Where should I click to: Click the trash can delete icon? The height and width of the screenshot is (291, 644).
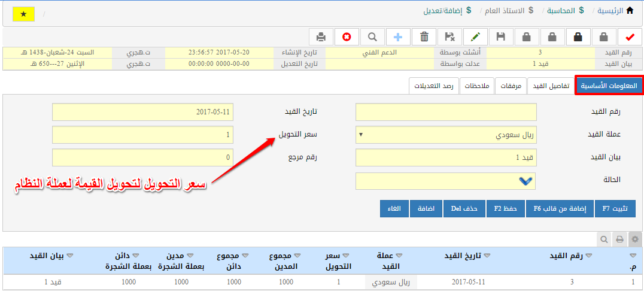click(424, 37)
